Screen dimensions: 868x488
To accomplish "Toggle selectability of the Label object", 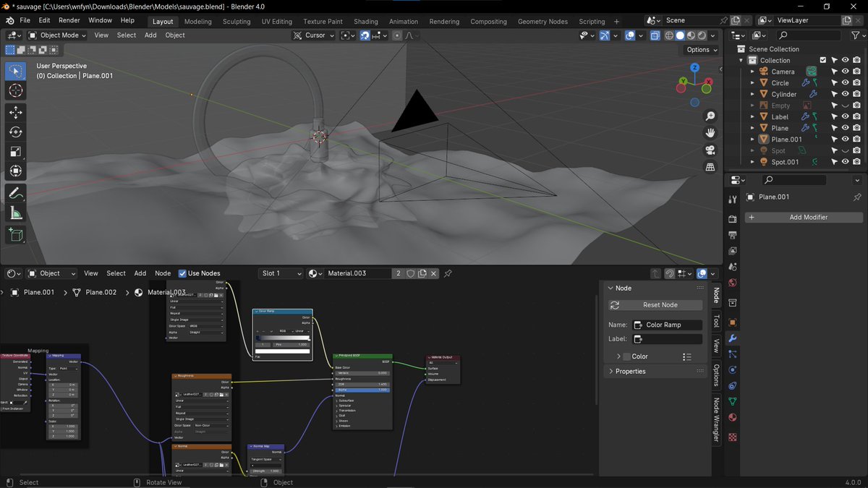I will click(834, 116).
